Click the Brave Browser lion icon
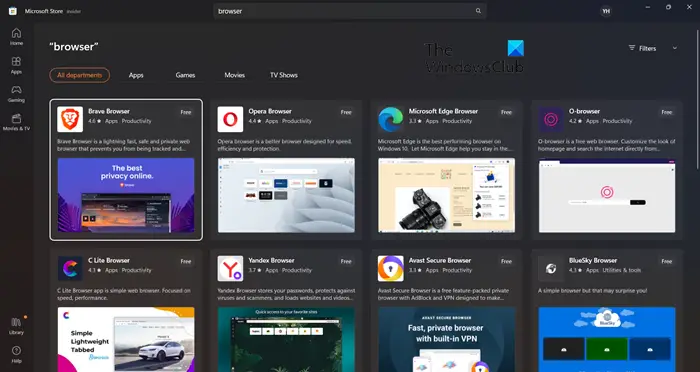The image size is (700, 372). tap(70, 119)
